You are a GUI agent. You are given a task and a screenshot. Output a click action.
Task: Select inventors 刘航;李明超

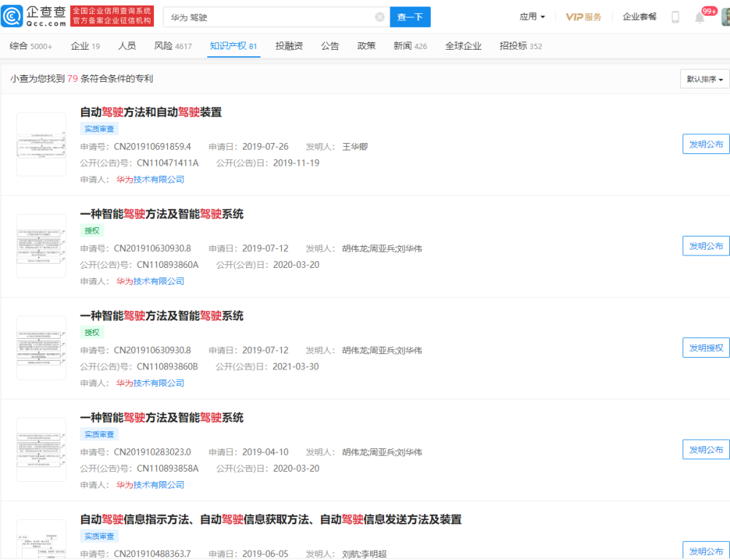coord(364,554)
